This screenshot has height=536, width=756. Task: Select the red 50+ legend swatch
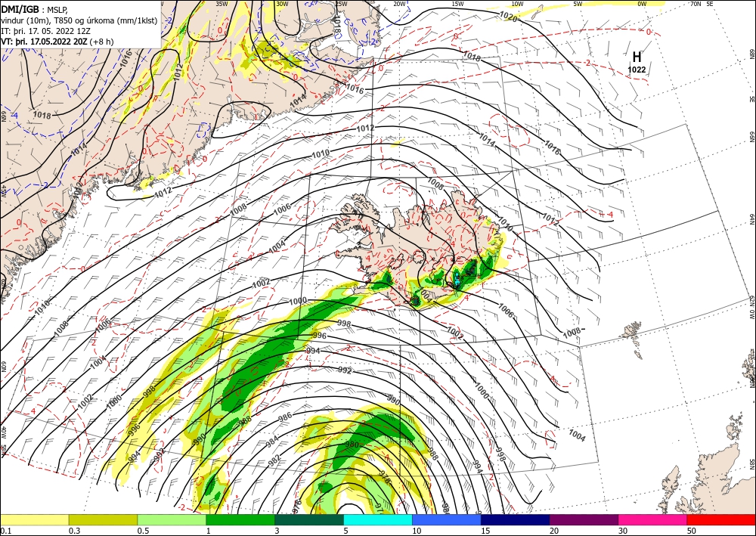(x=721, y=519)
